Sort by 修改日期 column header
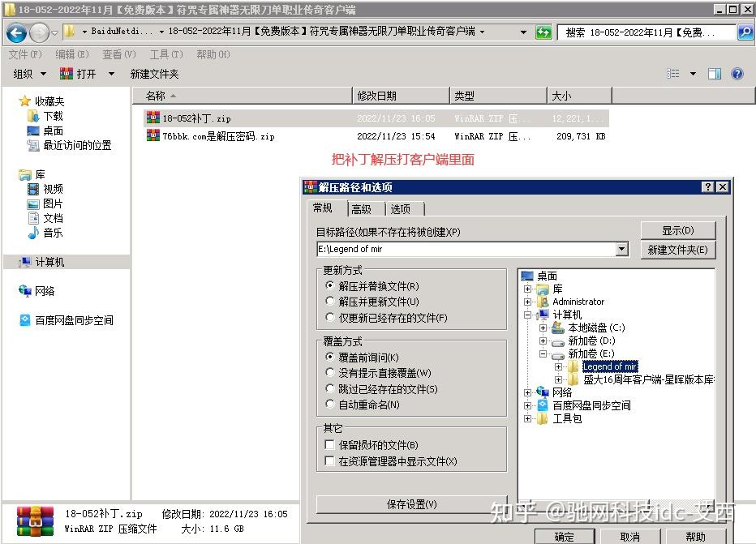This screenshot has height=544, width=756. [x=402, y=96]
